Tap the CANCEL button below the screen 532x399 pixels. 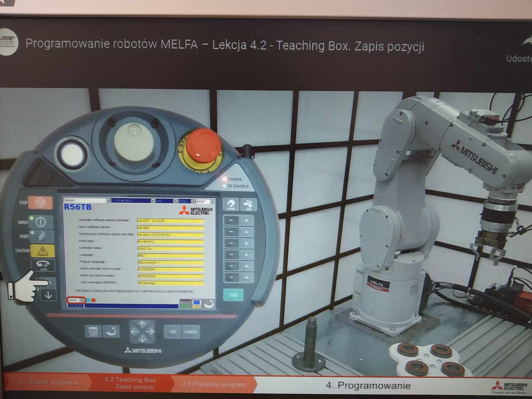[x=191, y=332]
